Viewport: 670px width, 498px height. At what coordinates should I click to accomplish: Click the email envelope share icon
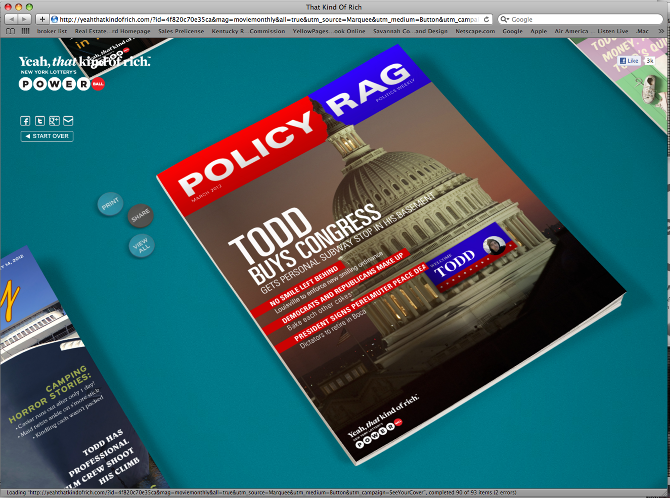[68, 121]
